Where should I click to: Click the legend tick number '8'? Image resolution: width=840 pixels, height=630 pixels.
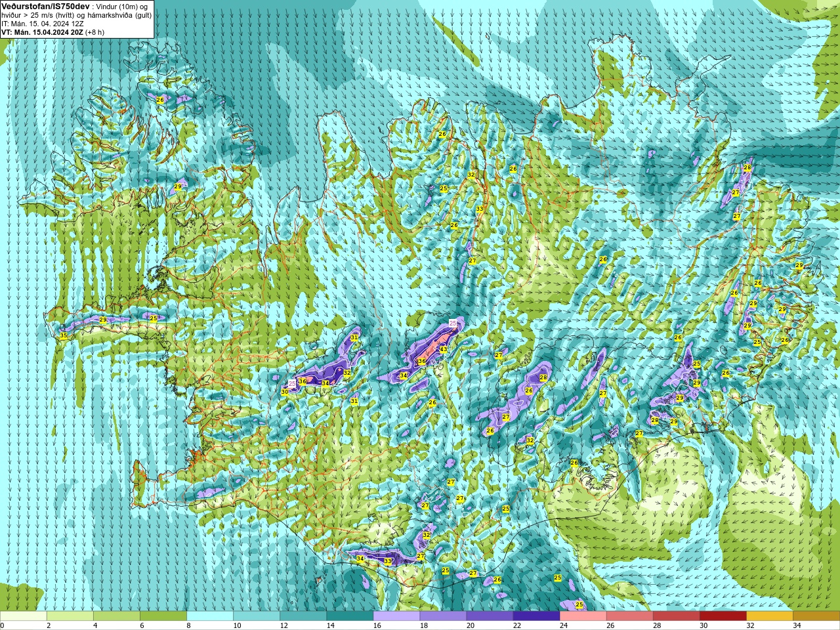tap(188, 625)
